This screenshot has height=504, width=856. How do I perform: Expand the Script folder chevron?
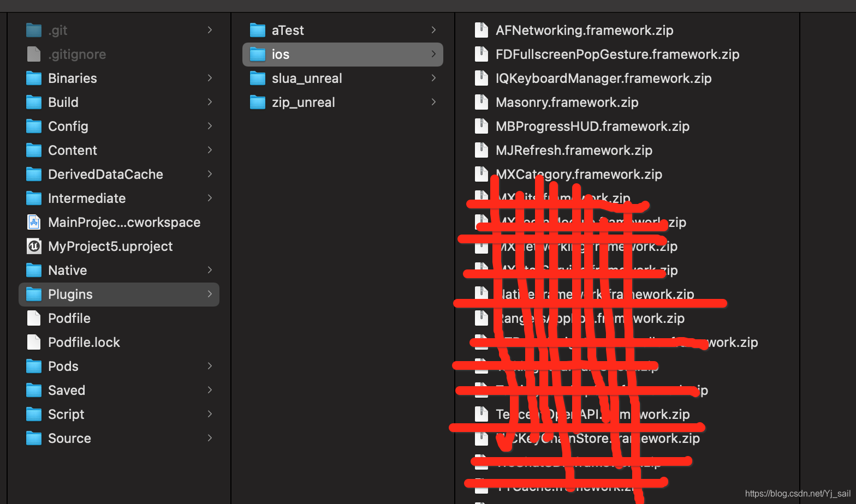click(210, 414)
